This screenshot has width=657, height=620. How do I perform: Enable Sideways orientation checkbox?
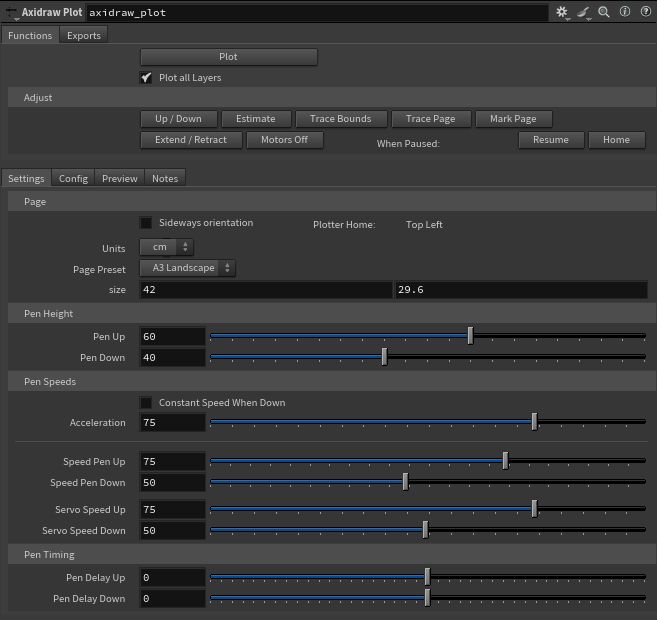tap(146, 222)
